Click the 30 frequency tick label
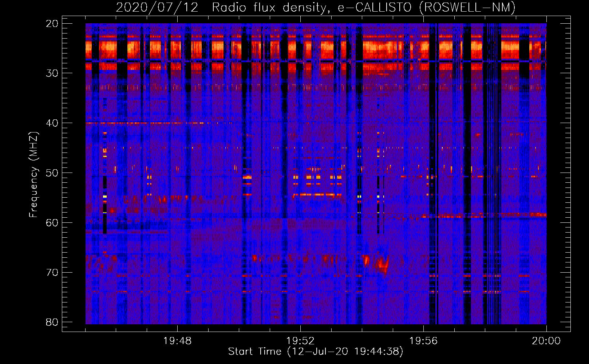 point(52,73)
